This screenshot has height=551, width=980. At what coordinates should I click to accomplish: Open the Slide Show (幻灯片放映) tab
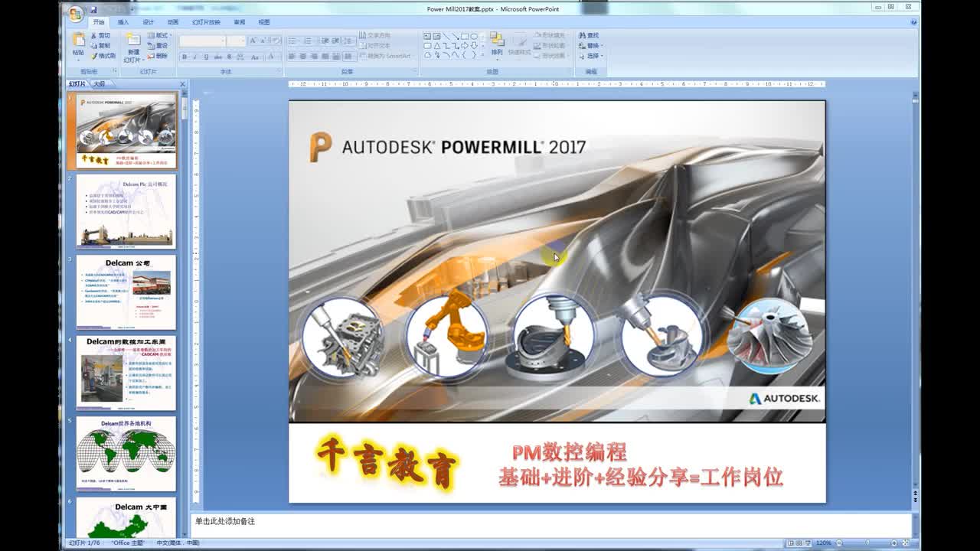click(206, 22)
